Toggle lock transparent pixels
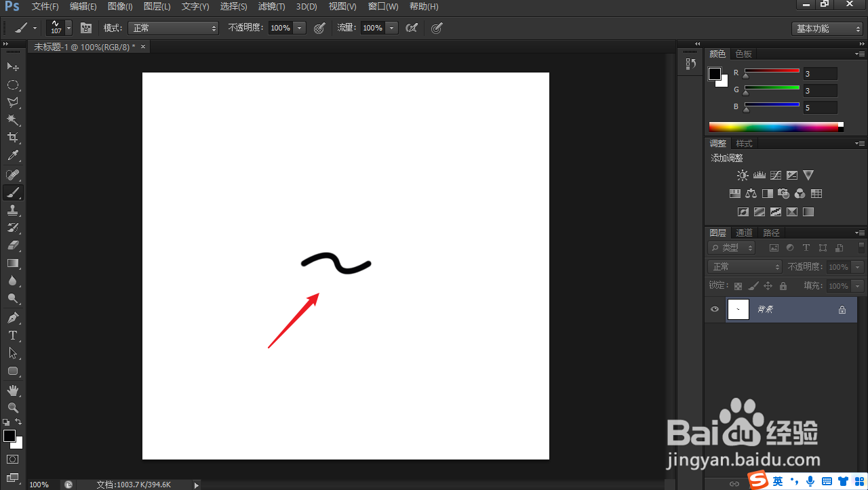Image resolution: width=868 pixels, height=490 pixels. [x=738, y=286]
